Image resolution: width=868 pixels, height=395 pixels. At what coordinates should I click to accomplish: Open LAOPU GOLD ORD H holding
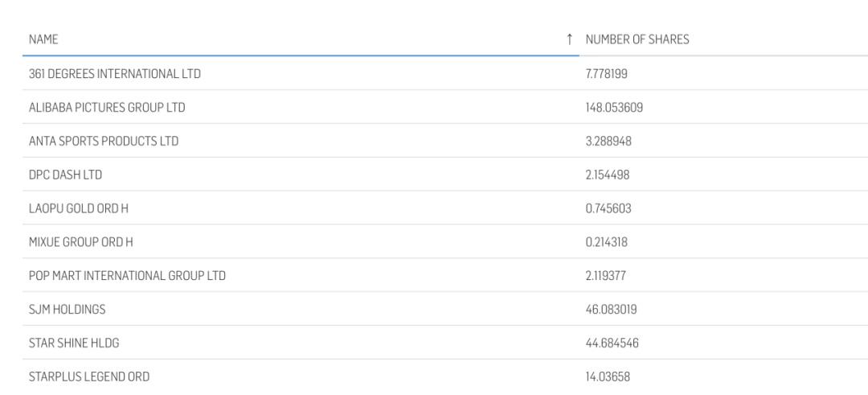pyautogui.click(x=79, y=208)
